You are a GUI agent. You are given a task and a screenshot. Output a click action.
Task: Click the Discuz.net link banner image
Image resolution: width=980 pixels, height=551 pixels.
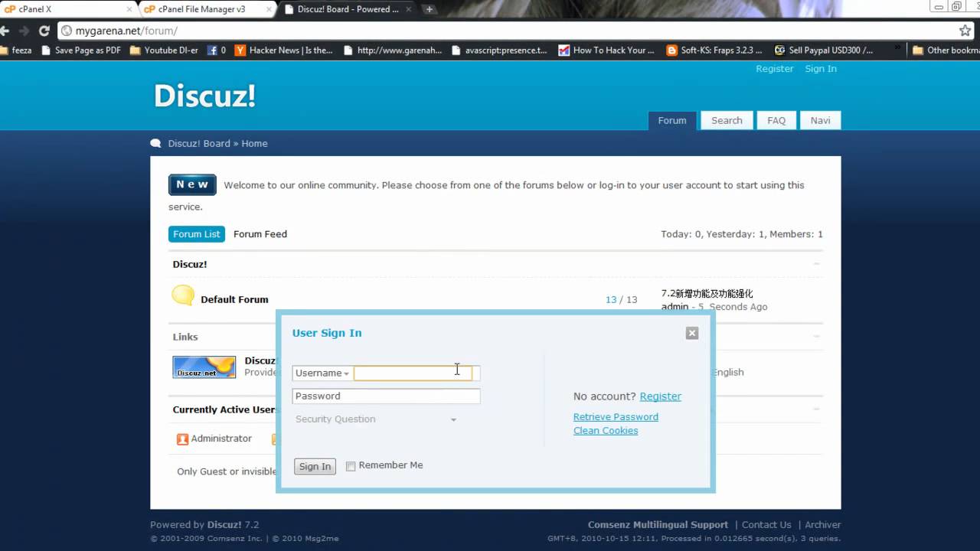(x=204, y=367)
